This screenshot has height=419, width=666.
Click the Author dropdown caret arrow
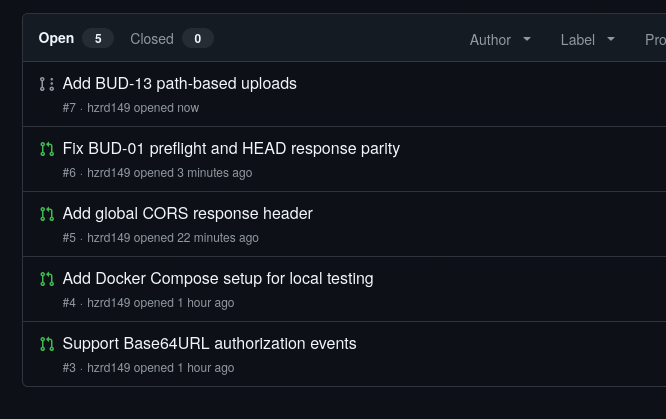pyautogui.click(x=527, y=39)
